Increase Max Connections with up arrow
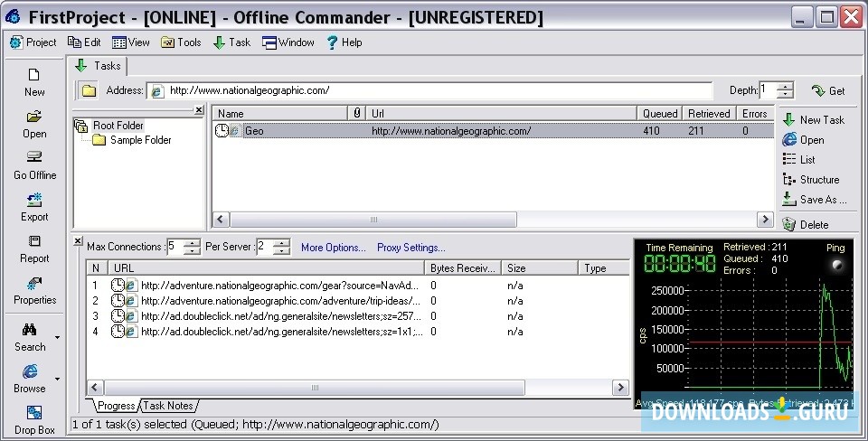The height and width of the screenshot is (441, 868). click(192, 243)
